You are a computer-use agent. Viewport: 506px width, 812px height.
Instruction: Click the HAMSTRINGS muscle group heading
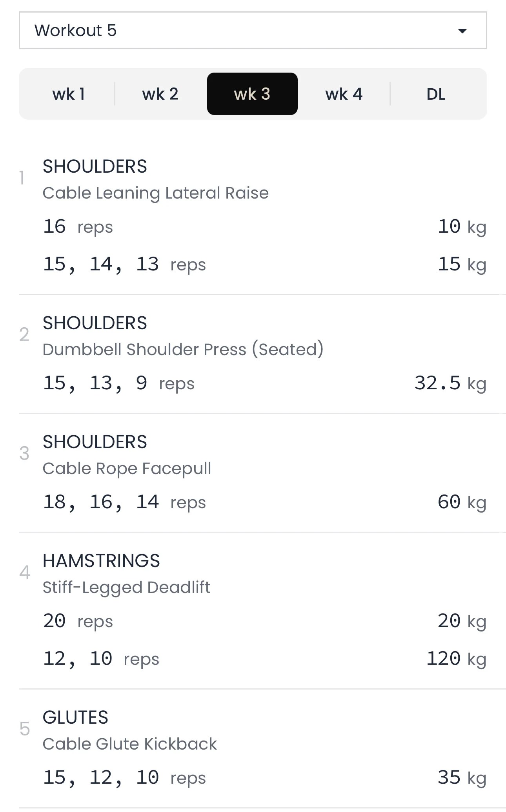pos(101,561)
